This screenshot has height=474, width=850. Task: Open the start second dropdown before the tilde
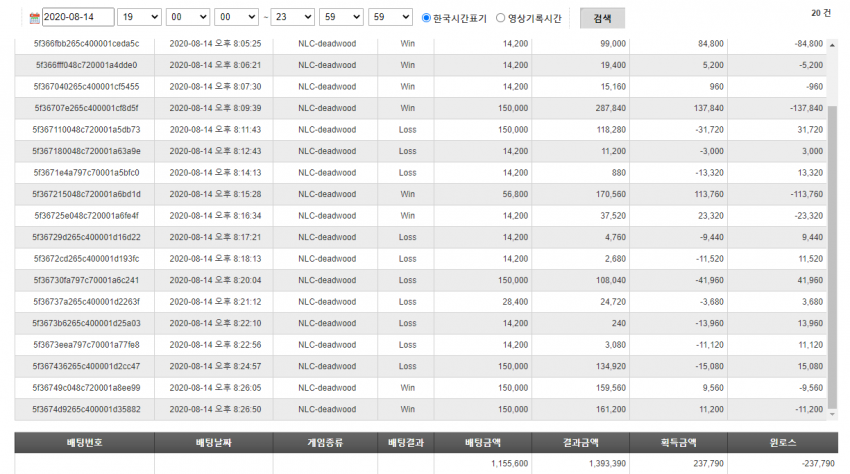[x=236, y=17]
